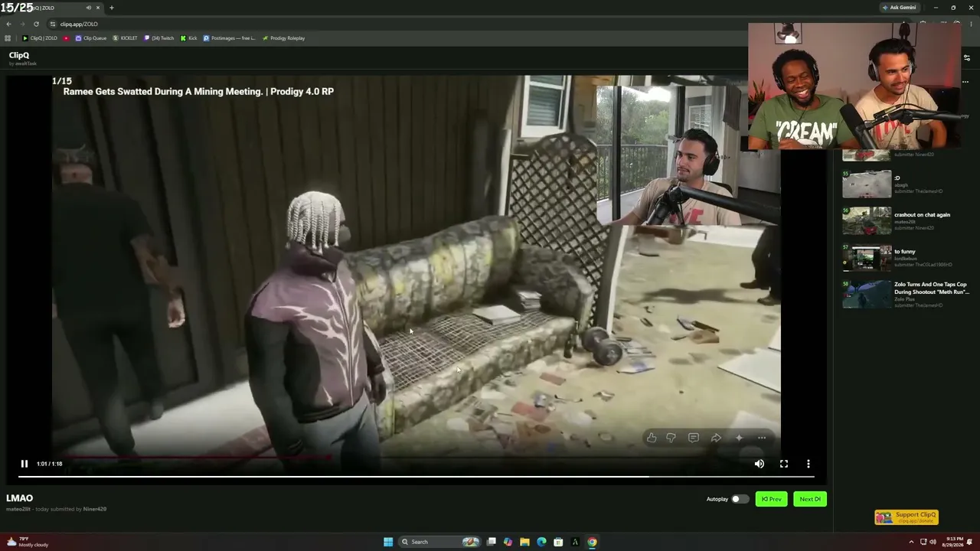Open the overlay three-dots menu
The width and height of the screenshot is (980, 551).
(x=762, y=438)
